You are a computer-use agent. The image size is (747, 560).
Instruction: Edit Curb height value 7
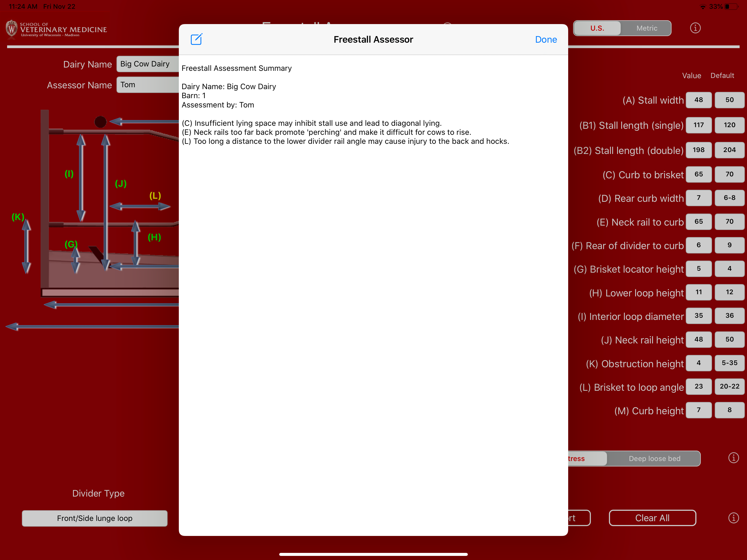point(698,410)
